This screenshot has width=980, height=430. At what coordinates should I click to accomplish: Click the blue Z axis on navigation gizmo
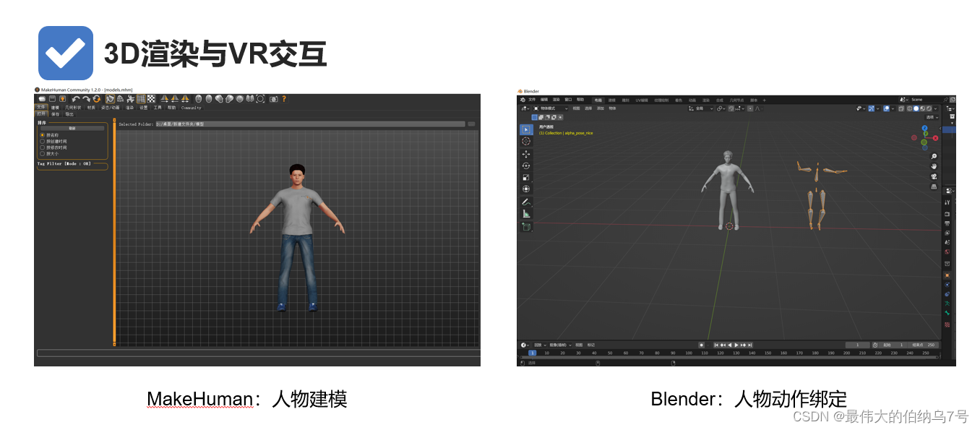(924, 128)
